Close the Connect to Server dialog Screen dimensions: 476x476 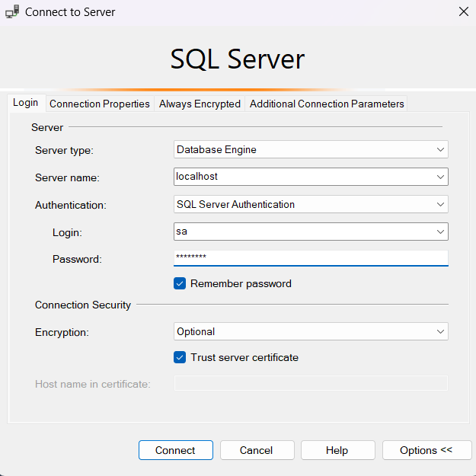(x=464, y=12)
